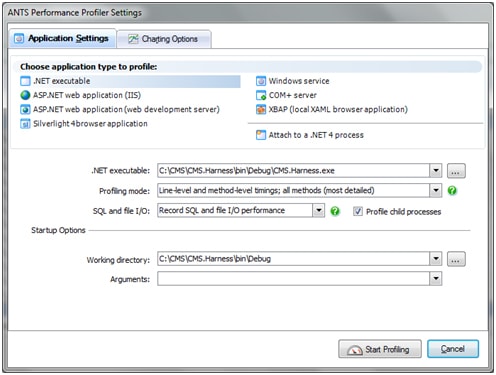Viewport: 496px width, 375px height.
Task: Click the Profiling mode help icon
Action: (x=452, y=191)
